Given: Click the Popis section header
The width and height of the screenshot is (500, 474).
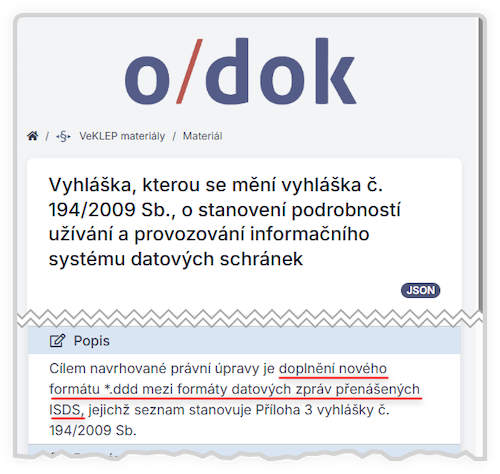Looking at the screenshot, I should (244, 341).
